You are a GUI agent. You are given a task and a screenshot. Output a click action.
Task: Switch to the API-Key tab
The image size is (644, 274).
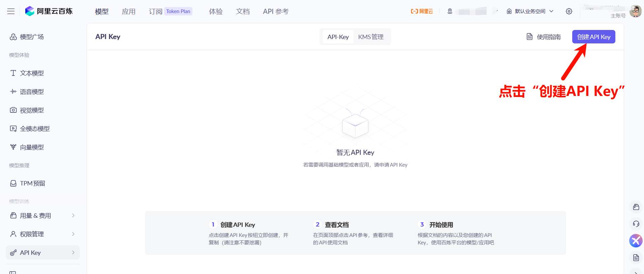(338, 37)
